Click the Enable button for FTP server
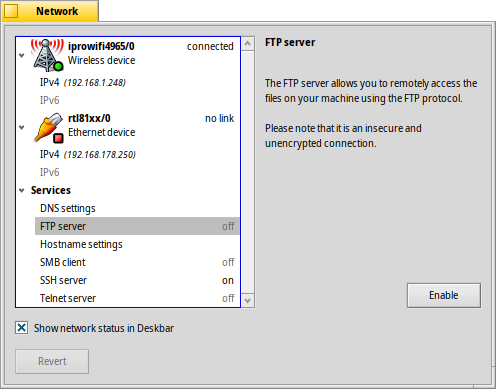 pos(444,295)
